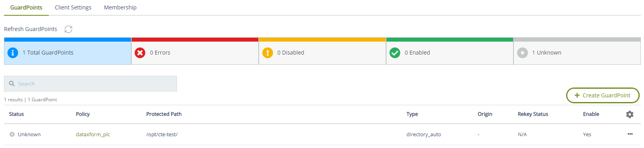Filter list by 1 Unknown tile
This screenshot has height=148, width=644.
pos(577,51)
